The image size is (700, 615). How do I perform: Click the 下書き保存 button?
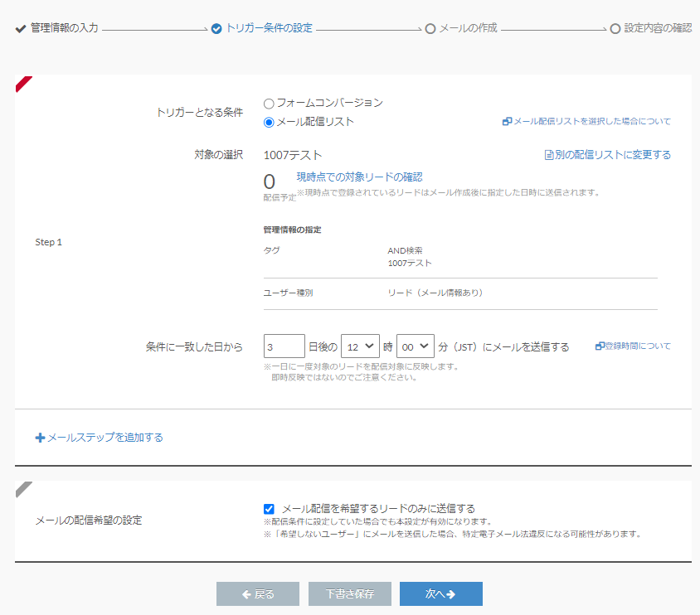point(349,594)
